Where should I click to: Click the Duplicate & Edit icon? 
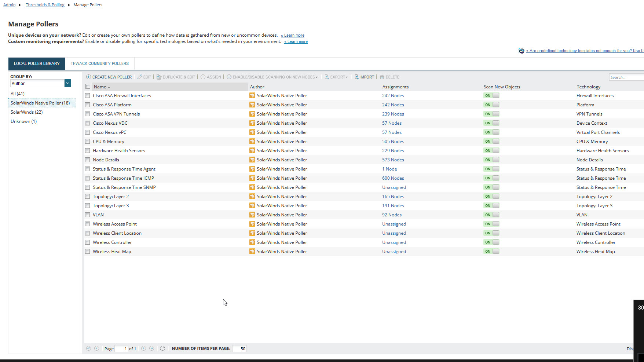tap(159, 77)
